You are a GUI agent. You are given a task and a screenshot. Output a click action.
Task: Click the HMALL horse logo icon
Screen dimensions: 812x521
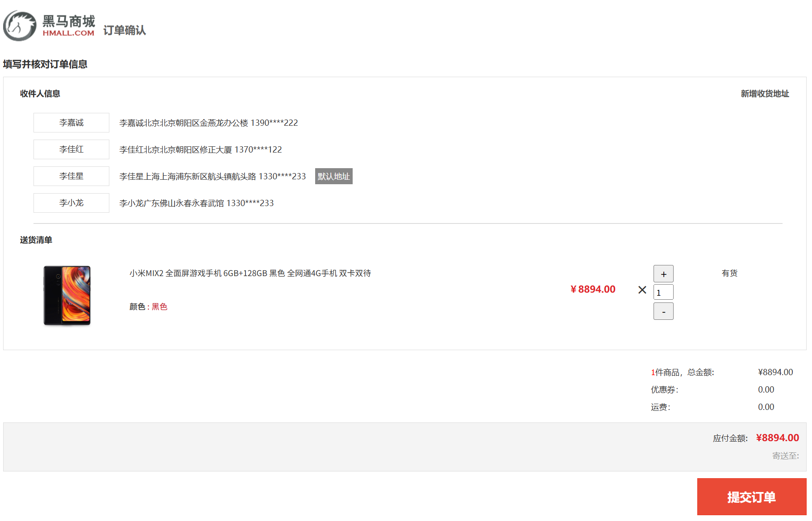20,26
